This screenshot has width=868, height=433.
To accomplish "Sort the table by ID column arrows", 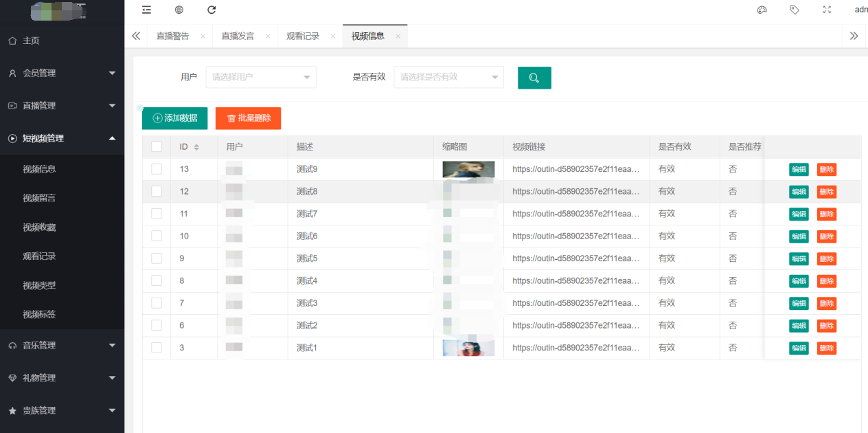I will click(x=196, y=147).
